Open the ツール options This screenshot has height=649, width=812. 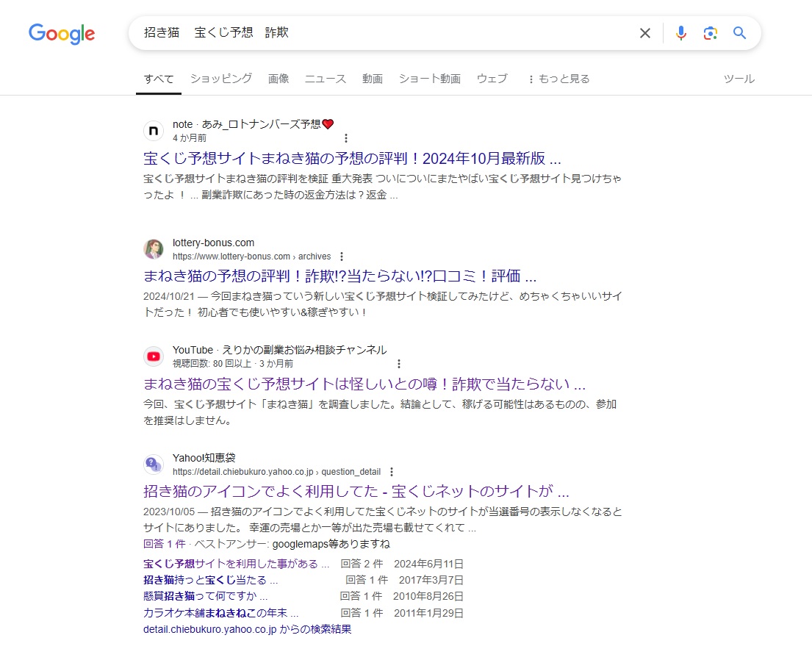(x=739, y=79)
